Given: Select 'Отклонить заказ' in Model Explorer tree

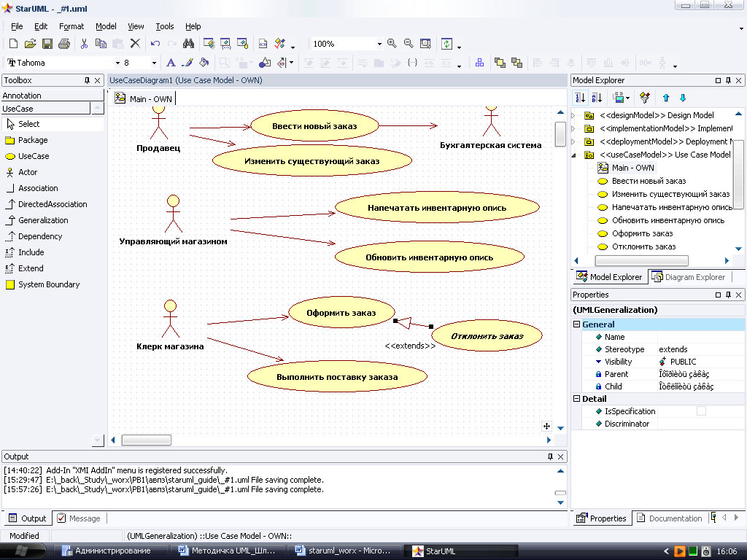Looking at the screenshot, I should (x=643, y=246).
